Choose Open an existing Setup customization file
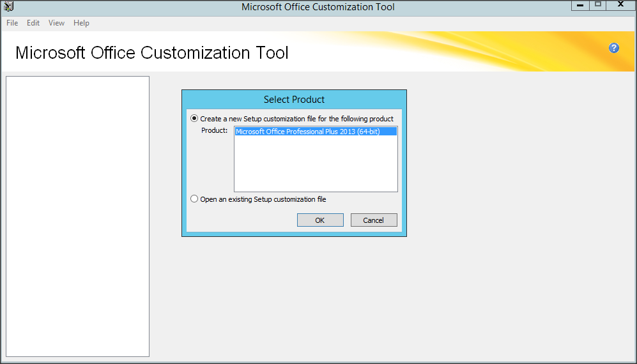The height and width of the screenshot is (364, 637). 195,199
